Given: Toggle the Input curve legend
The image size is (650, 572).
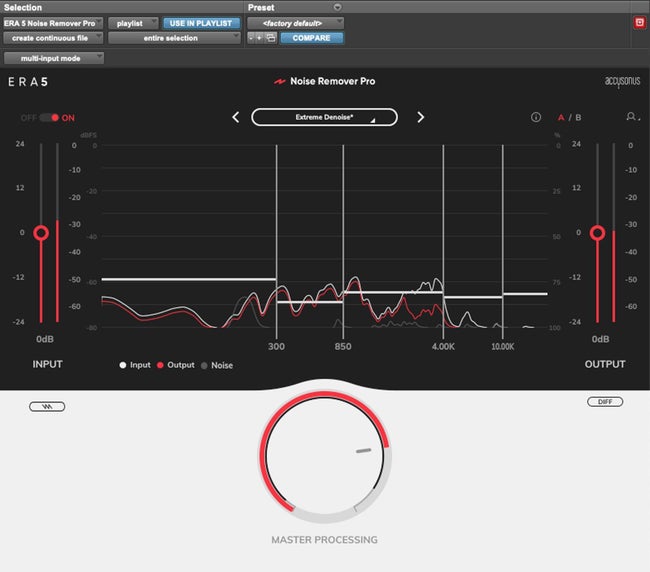Looking at the screenshot, I should (135, 365).
